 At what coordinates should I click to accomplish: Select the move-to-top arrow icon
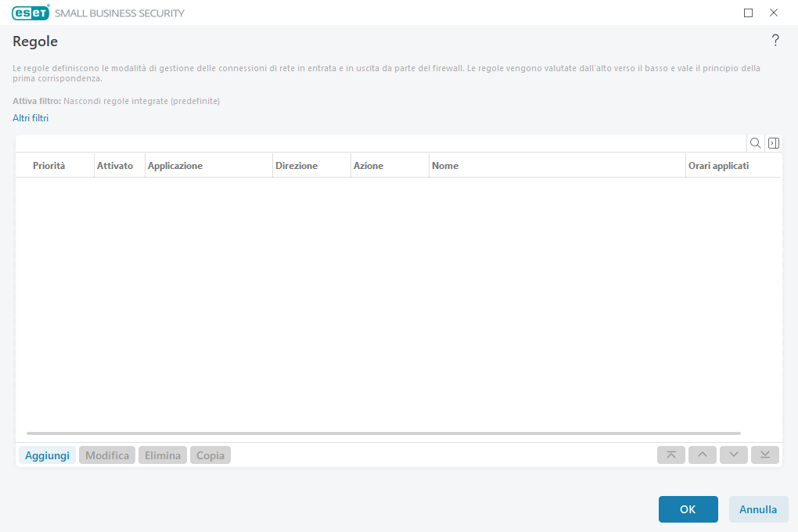point(670,455)
